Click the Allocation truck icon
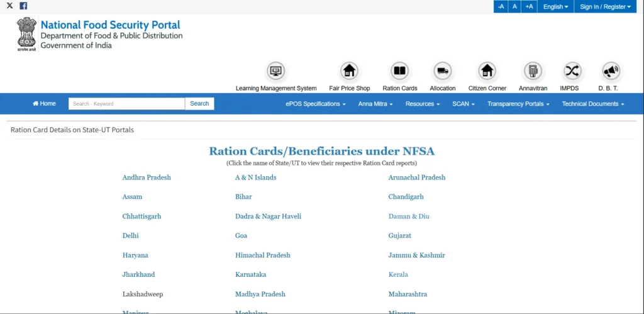Image resolution: width=644 pixels, height=314 pixels. (443, 70)
